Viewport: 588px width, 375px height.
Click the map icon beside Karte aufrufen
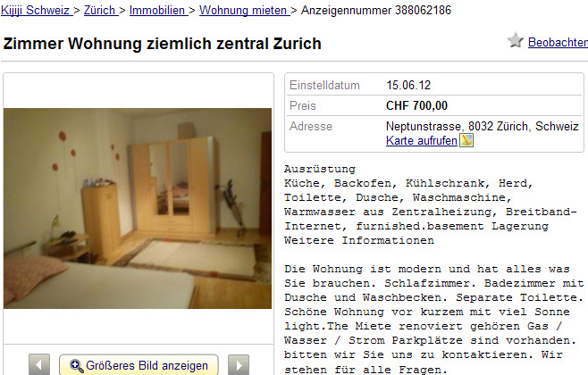pyautogui.click(x=466, y=140)
